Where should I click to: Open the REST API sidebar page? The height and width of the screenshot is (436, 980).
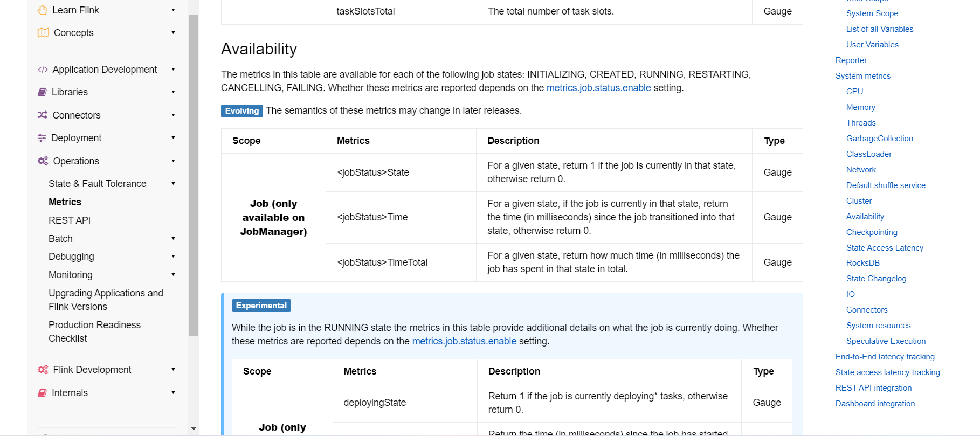click(x=70, y=220)
